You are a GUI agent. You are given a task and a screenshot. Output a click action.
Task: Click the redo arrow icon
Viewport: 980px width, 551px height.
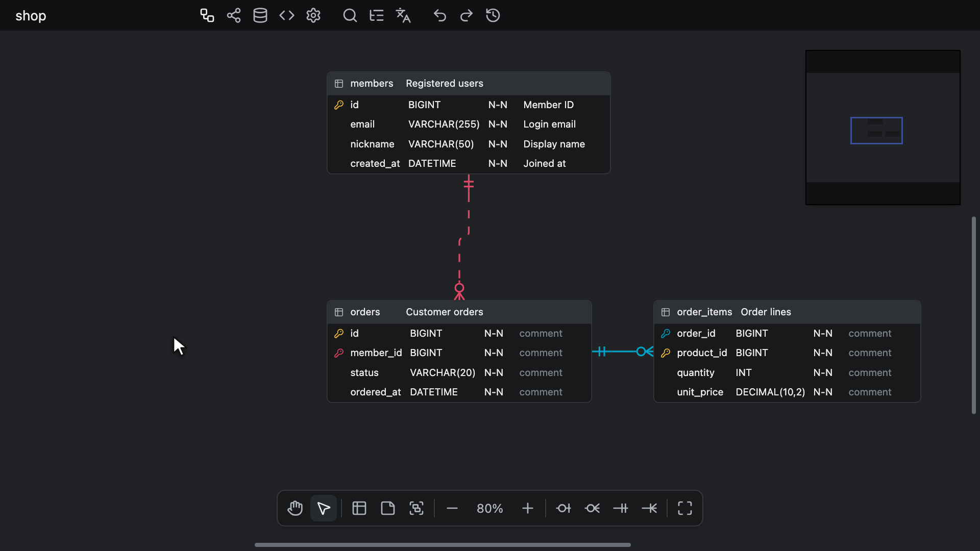click(x=467, y=15)
